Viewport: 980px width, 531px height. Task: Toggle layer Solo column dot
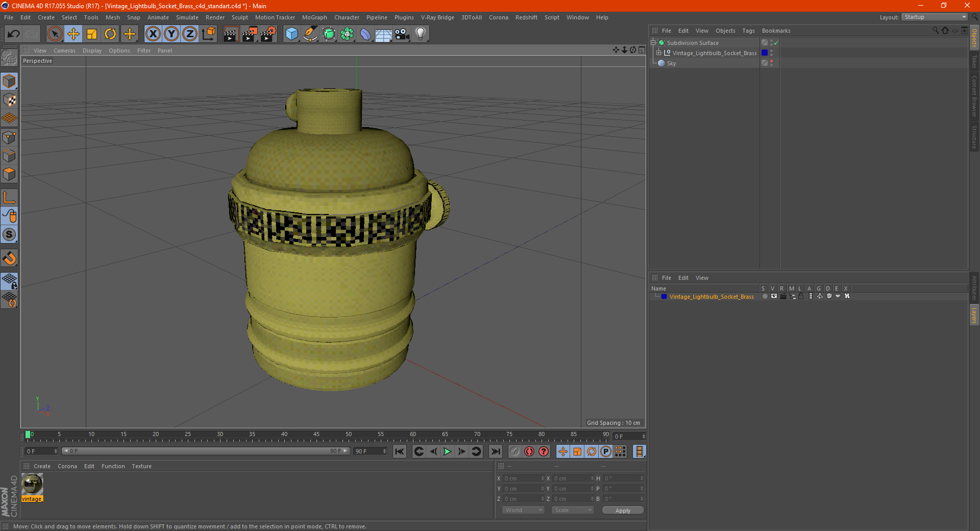[765, 297]
